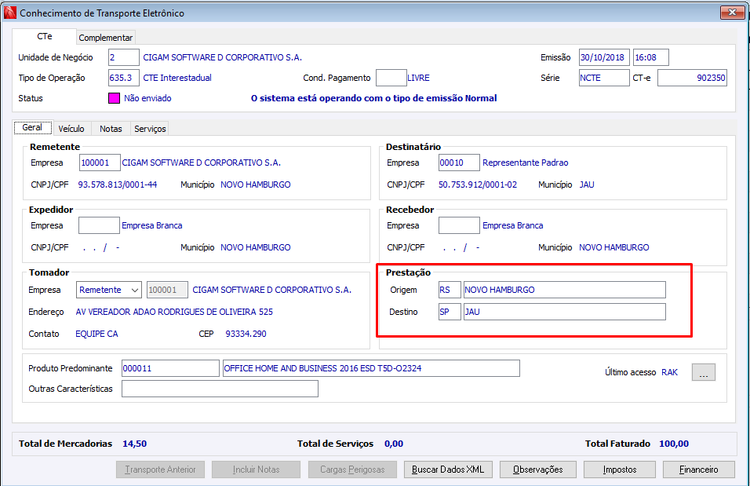Click the Buscar Dados XML button
Image resolution: width=750 pixels, height=486 pixels.
click(448, 470)
